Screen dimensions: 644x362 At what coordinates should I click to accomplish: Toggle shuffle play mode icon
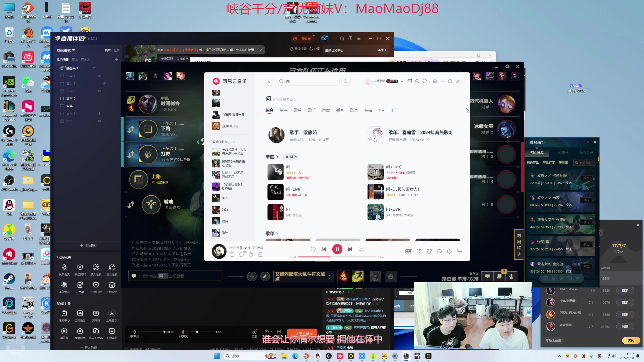pyautogui.click(x=361, y=249)
